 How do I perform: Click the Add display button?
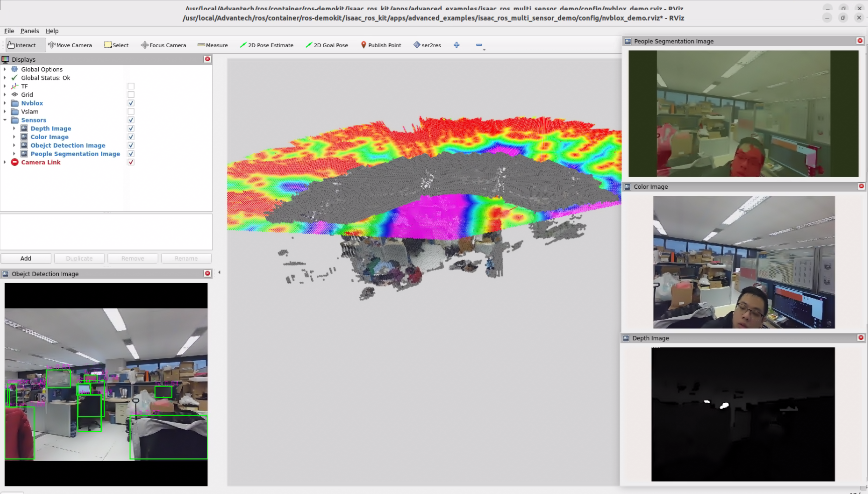tap(26, 259)
